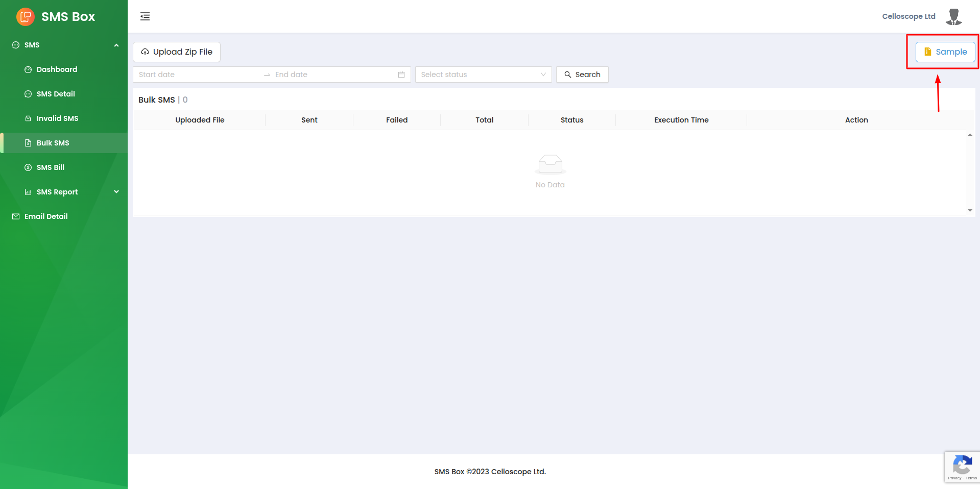Click the table scrollbar down arrow
Screen dimensions: 980x489
[970, 210]
